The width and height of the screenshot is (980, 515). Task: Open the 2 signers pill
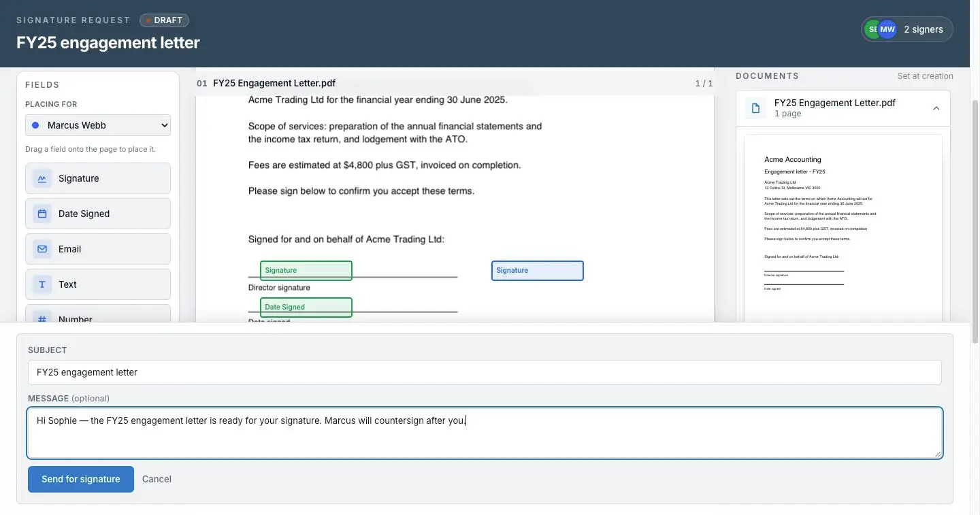[x=907, y=29]
